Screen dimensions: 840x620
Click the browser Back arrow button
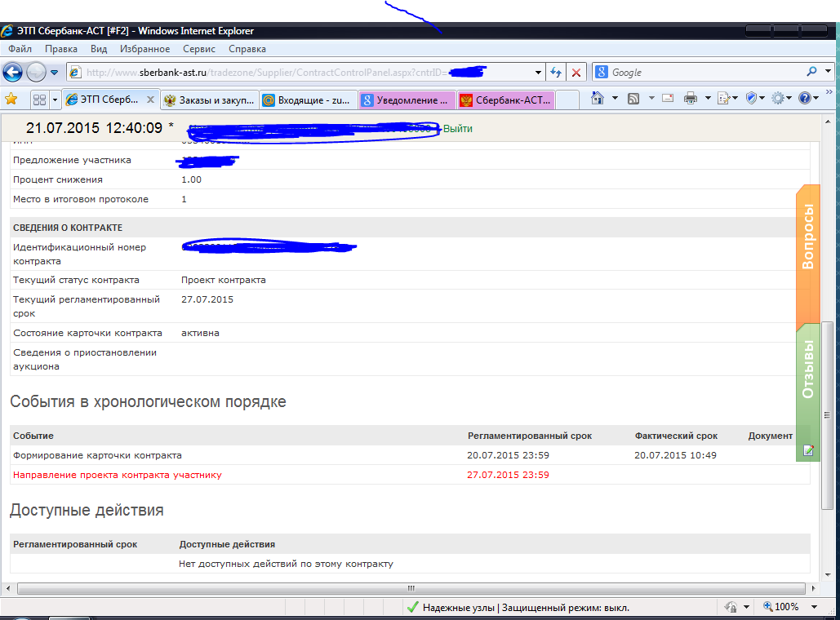(x=12, y=73)
